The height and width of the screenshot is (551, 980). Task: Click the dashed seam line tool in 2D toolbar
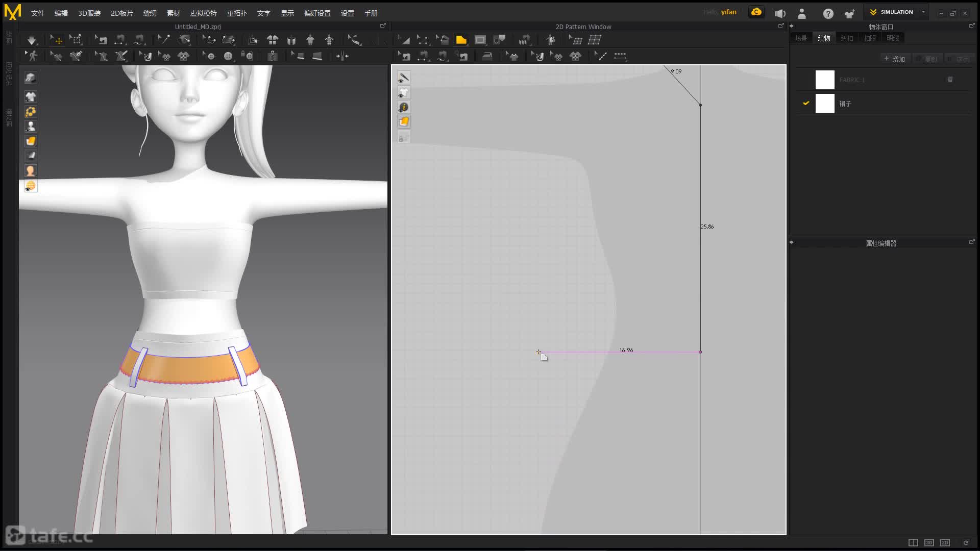620,56
